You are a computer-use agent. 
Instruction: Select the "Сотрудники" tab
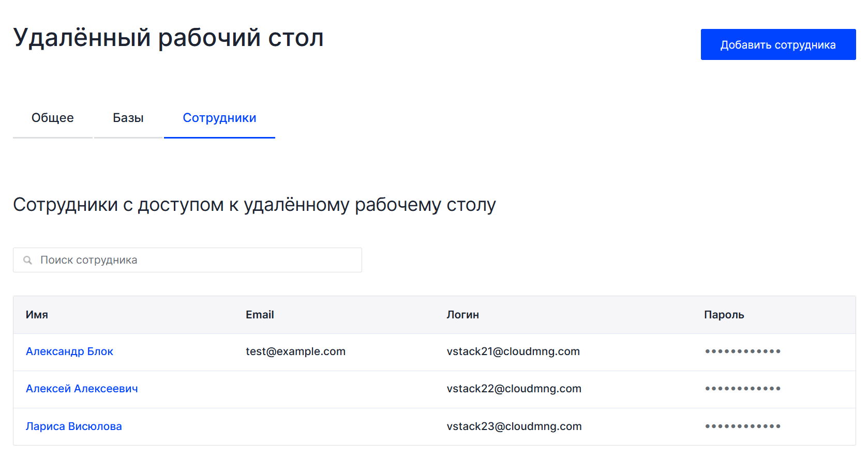[x=219, y=118]
